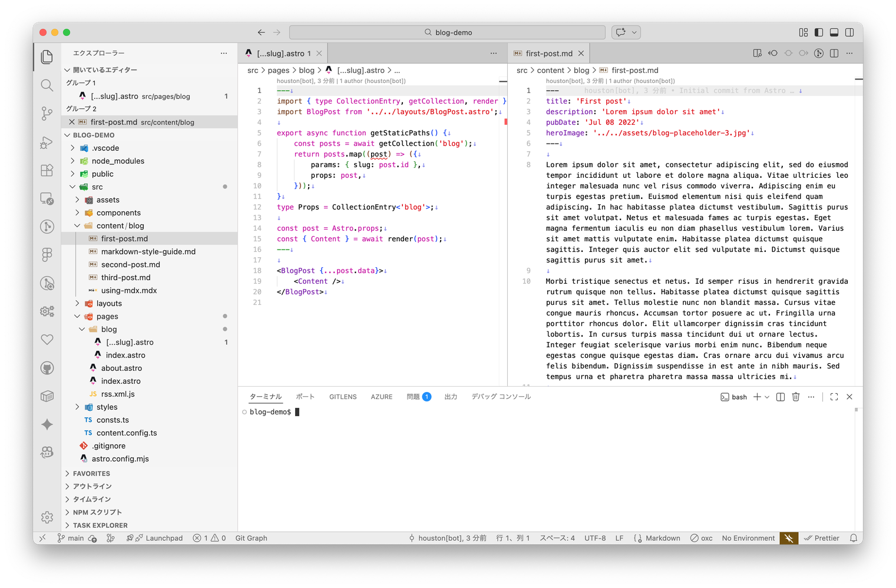This screenshot has height=588, width=896.
Task: Open Run and Debug view
Action: [47, 142]
